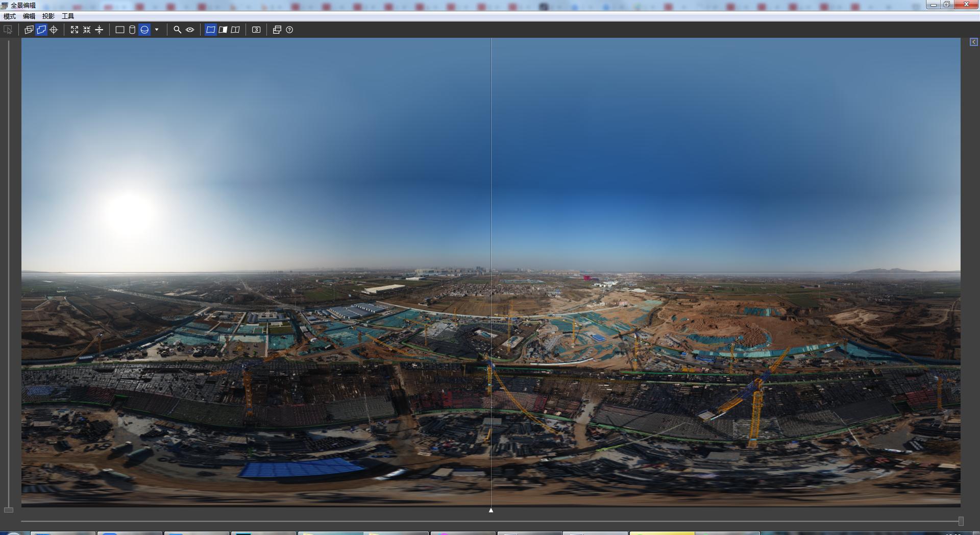Expand the collapsed right side panel

click(x=973, y=42)
